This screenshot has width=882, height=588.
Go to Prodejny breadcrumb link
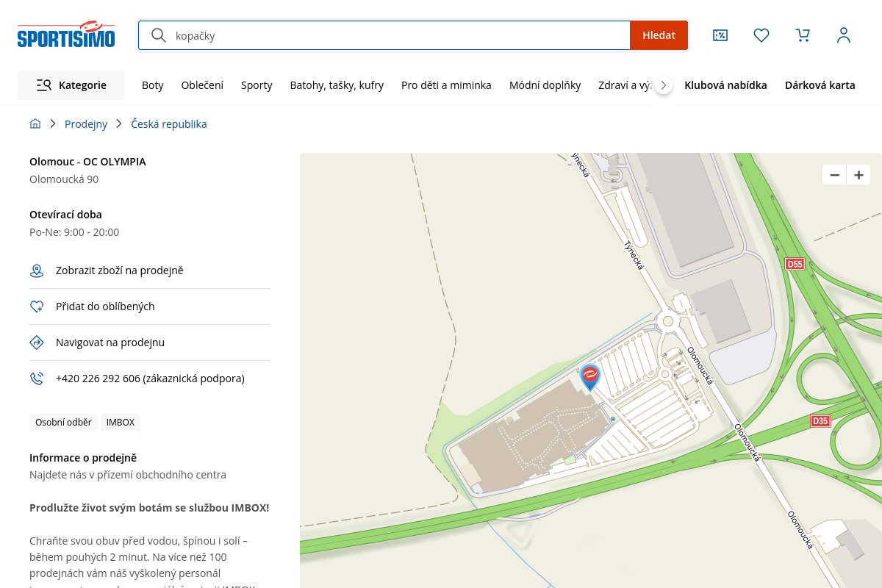86,124
